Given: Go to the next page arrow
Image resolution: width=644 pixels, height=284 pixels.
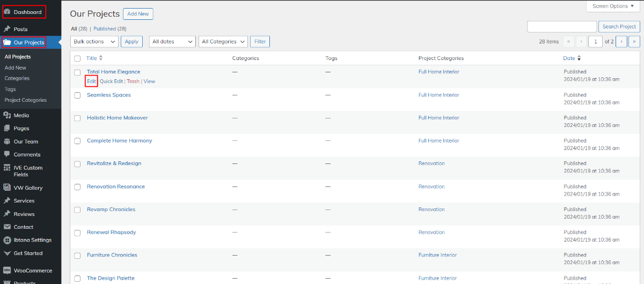Looking at the screenshot, I should click(x=621, y=42).
